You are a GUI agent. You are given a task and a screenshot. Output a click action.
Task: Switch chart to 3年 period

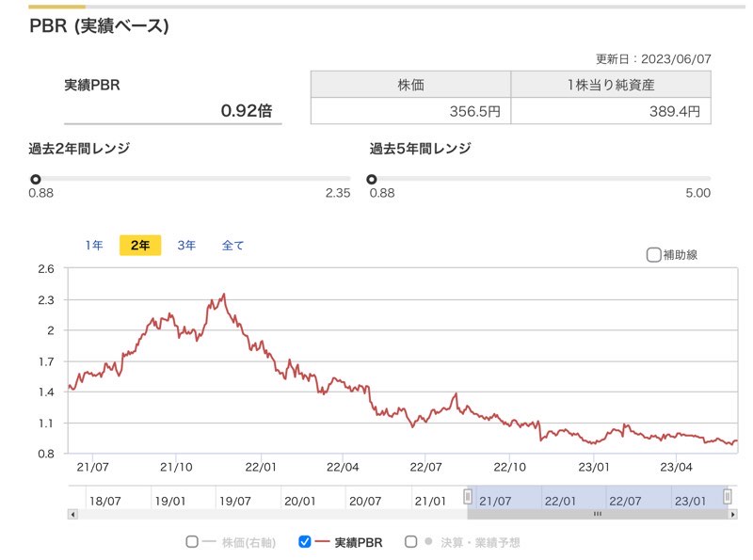(186, 246)
